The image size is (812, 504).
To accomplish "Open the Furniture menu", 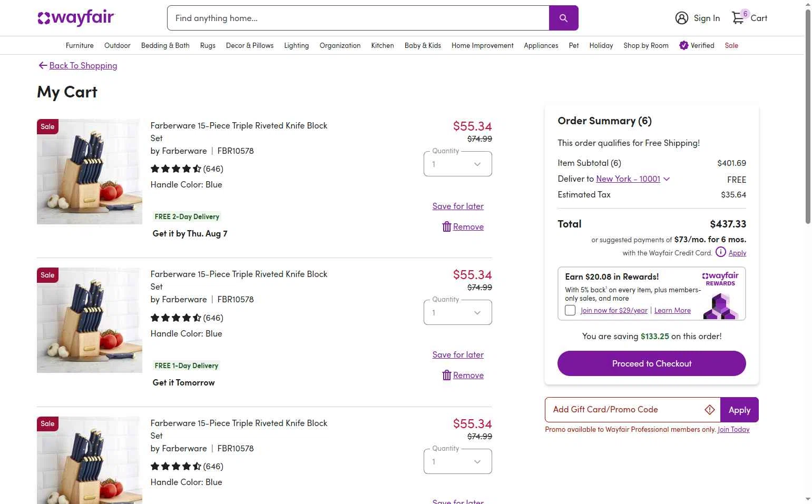I will (x=80, y=45).
